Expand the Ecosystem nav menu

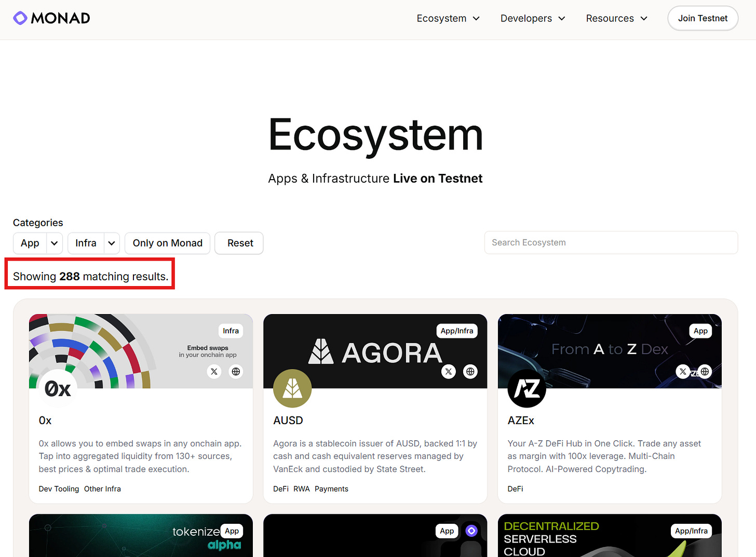(448, 18)
